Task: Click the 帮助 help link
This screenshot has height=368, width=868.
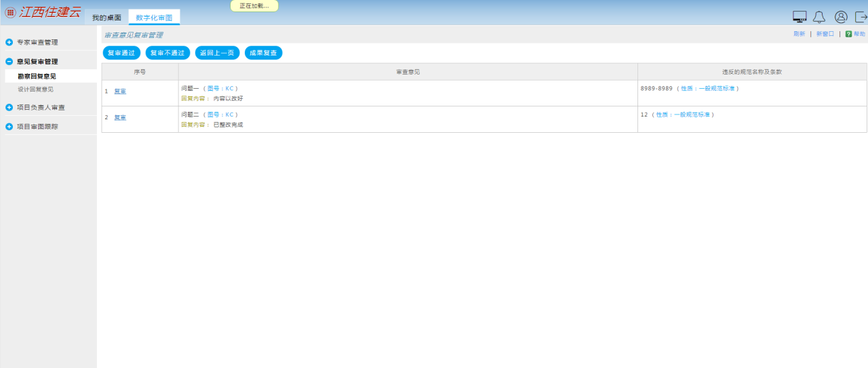Action: click(859, 34)
